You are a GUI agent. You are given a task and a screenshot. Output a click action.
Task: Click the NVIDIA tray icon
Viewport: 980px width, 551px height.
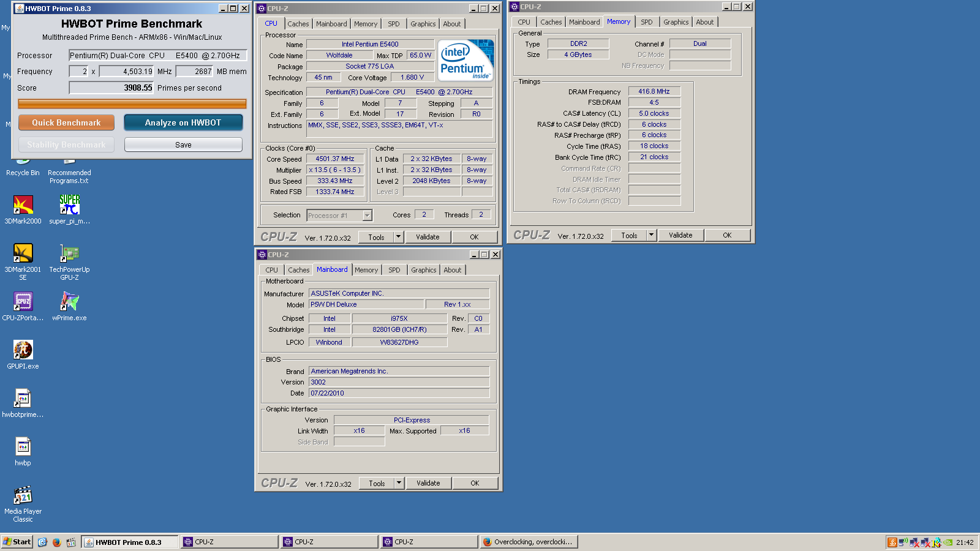948,542
